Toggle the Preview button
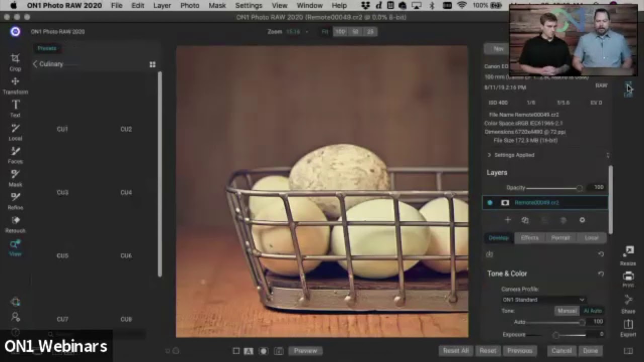Image resolution: width=644 pixels, height=362 pixels. point(305,351)
